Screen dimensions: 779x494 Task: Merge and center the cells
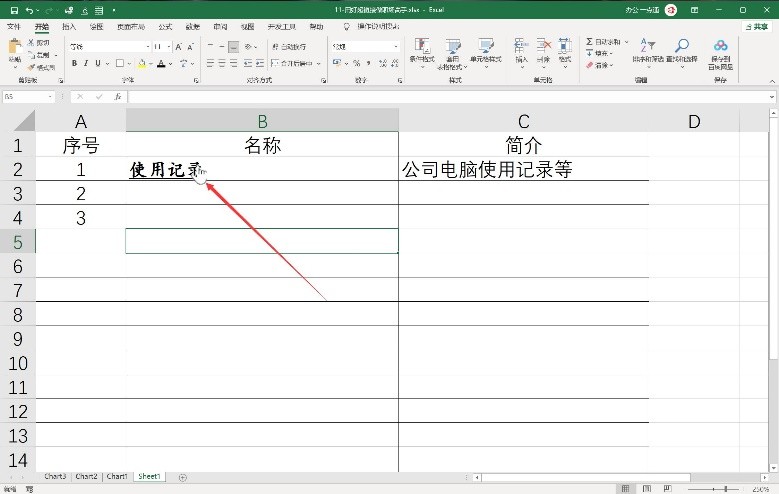(292, 63)
